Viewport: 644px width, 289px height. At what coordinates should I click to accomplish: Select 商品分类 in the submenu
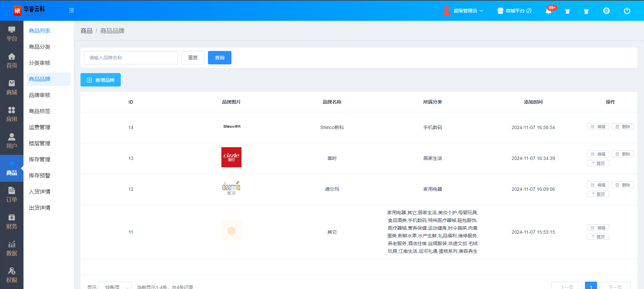[x=40, y=47]
